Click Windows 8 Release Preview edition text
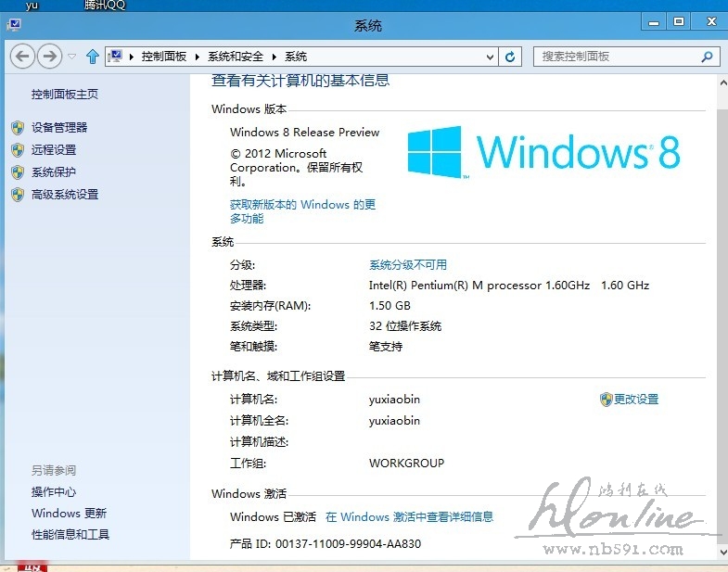 tap(304, 133)
